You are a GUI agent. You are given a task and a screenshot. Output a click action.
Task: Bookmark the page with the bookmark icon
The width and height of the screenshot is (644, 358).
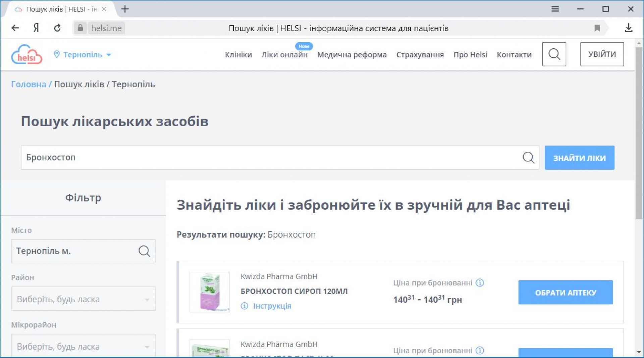coord(597,28)
